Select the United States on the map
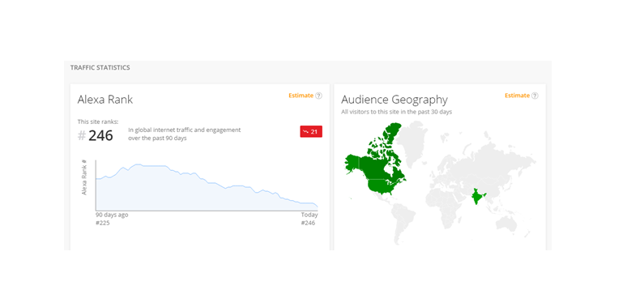The height and width of the screenshot is (307, 644). (x=384, y=187)
